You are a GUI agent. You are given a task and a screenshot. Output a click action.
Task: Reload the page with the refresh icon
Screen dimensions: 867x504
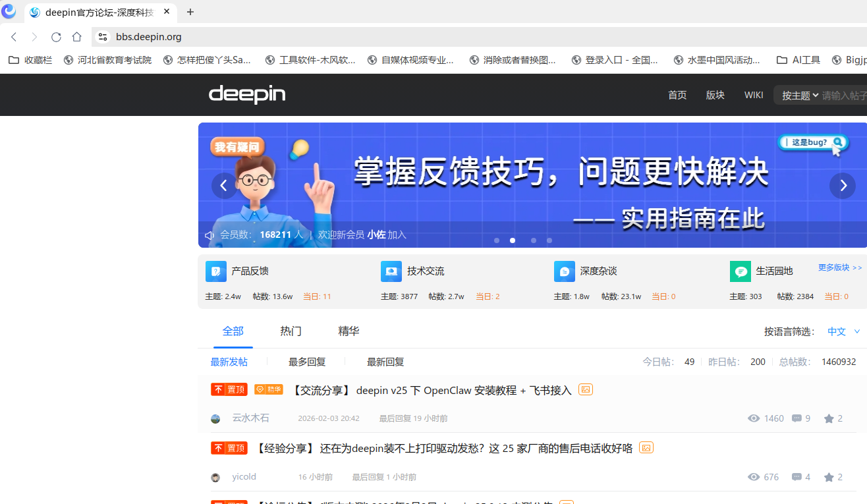pos(56,37)
